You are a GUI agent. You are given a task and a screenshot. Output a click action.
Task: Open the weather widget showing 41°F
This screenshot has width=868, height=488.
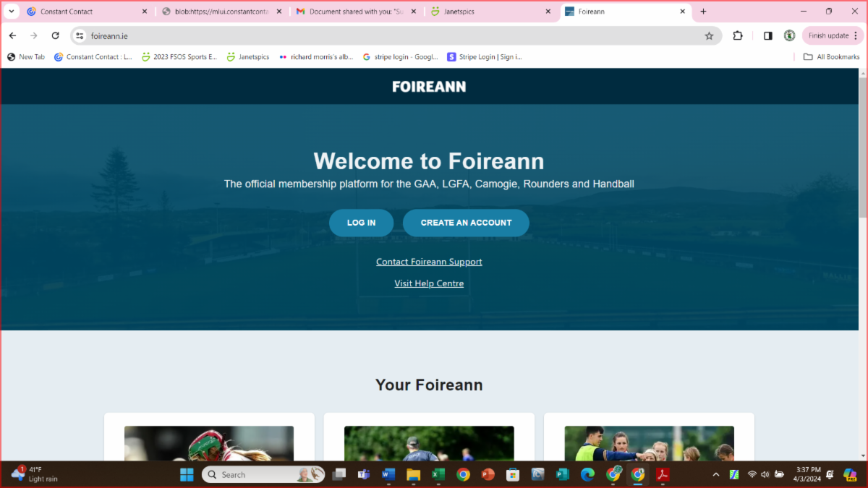pyautogui.click(x=34, y=474)
